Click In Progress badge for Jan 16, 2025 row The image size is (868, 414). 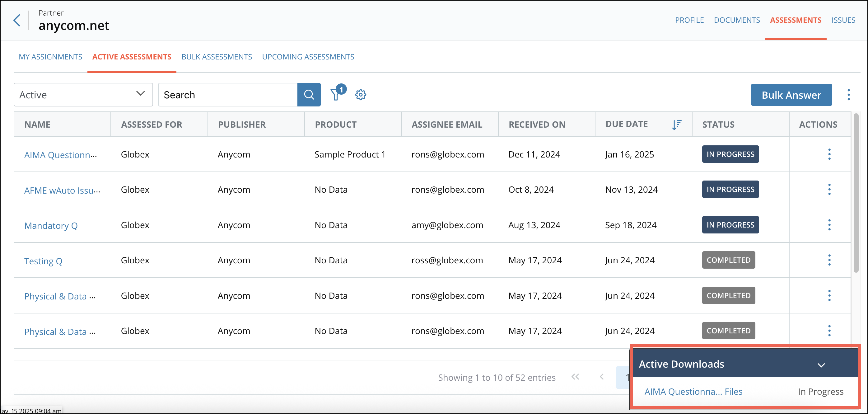(x=730, y=154)
